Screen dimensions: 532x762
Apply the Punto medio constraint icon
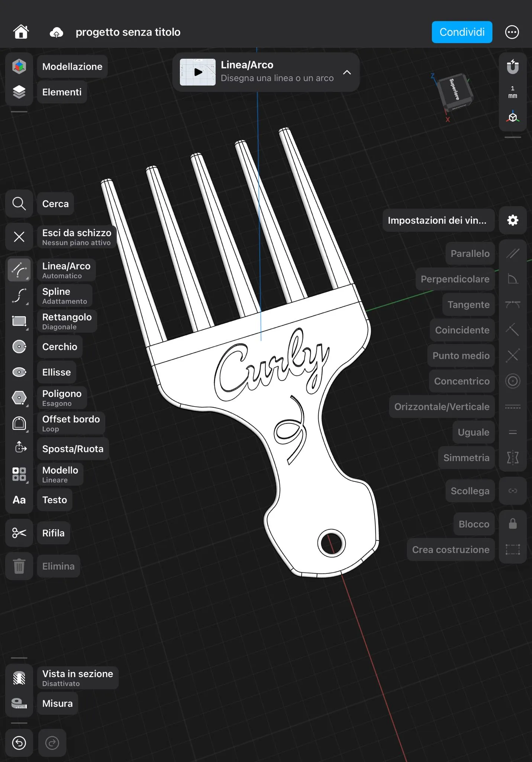513,355
